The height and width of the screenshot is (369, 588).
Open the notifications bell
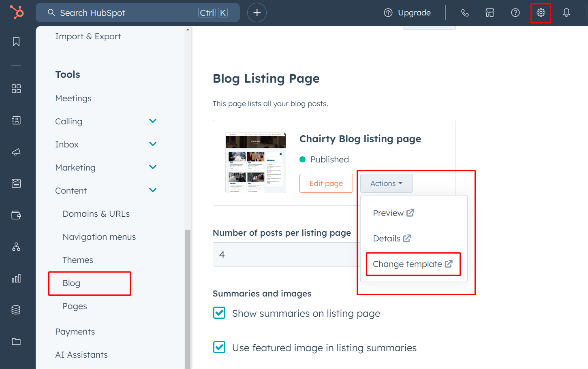pos(566,13)
